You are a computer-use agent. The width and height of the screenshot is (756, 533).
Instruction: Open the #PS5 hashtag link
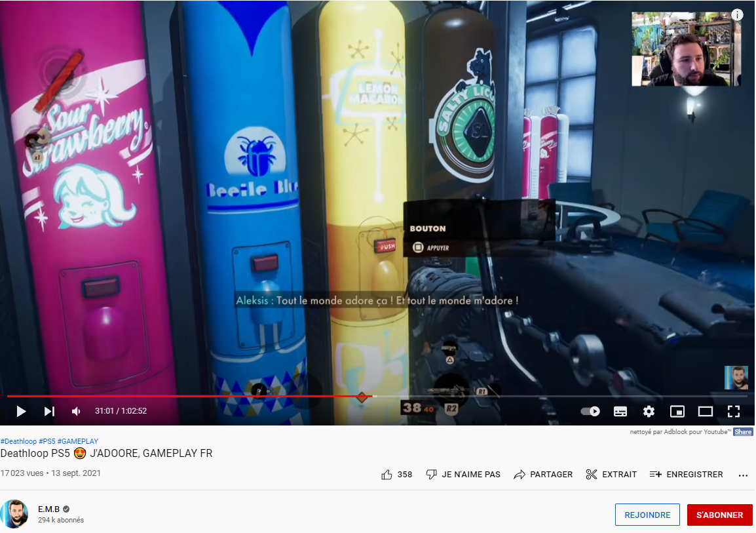pos(47,441)
